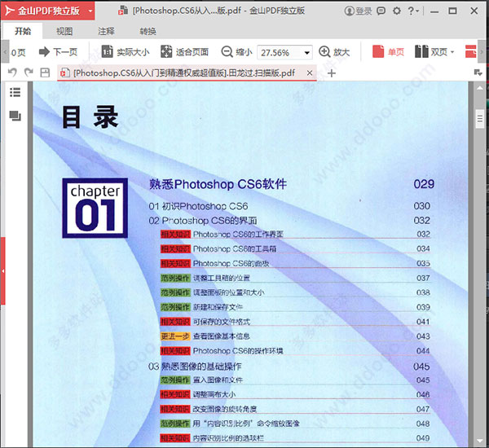Click the 查看图像基本信息 entry
Screen dimensions: 489x448
click(x=222, y=336)
